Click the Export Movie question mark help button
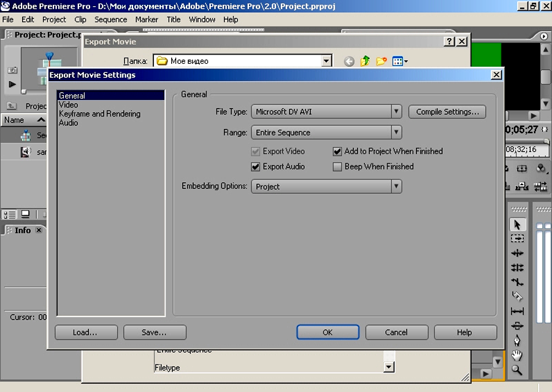The image size is (552, 392). pyautogui.click(x=449, y=42)
